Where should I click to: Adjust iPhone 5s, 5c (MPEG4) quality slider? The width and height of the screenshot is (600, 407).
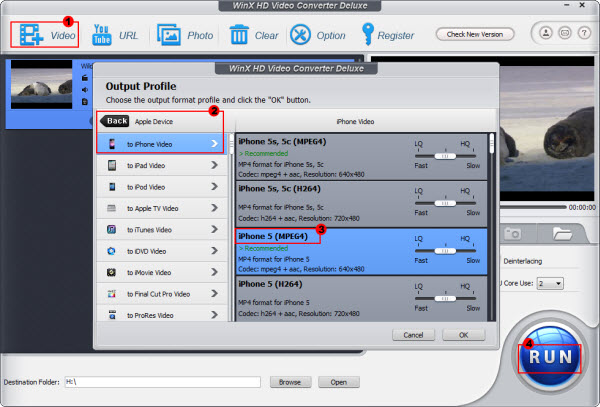click(445, 156)
